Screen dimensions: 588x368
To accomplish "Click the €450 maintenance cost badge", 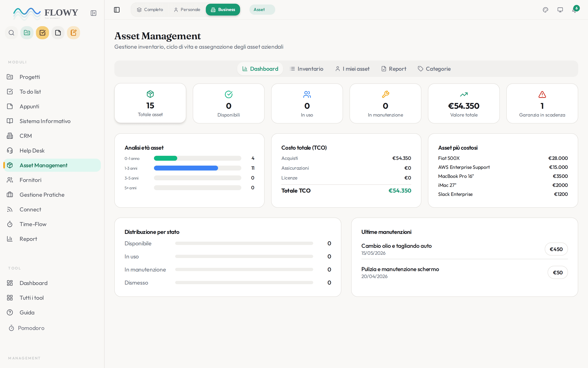I will (x=556, y=249).
